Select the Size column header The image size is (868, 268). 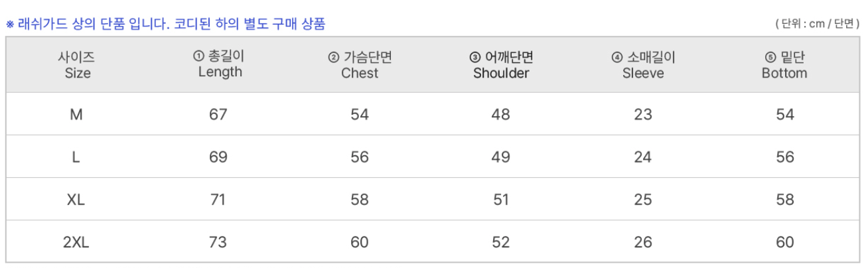coord(78,65)
